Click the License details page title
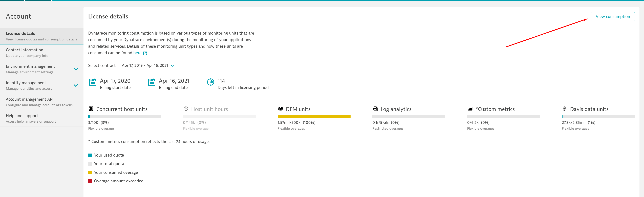 (x=108, y=16)
